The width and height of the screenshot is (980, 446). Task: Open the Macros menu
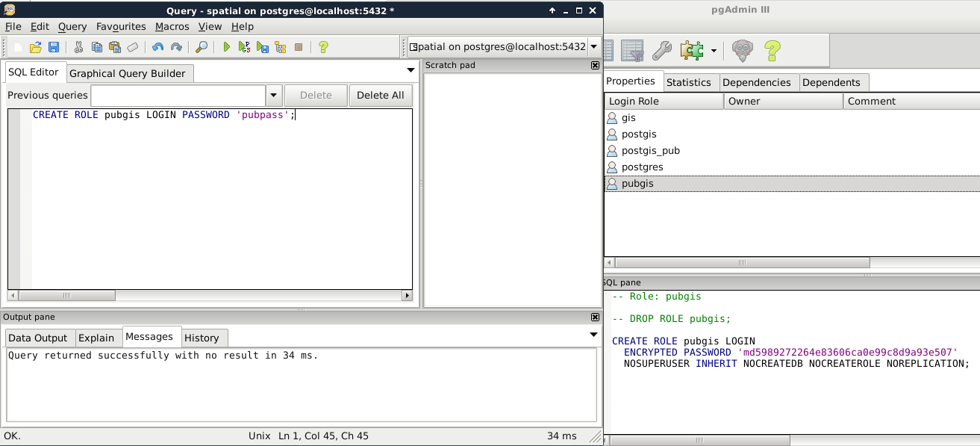click(172, 26)
